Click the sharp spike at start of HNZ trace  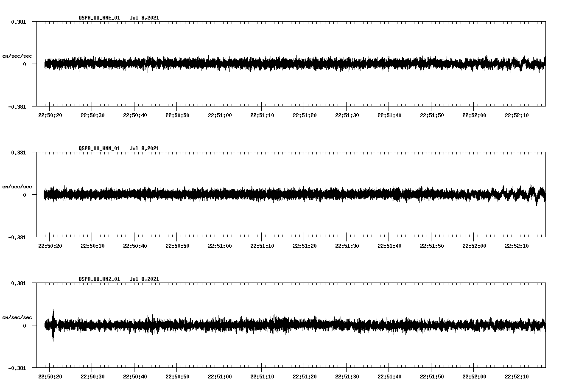[53, 325]
